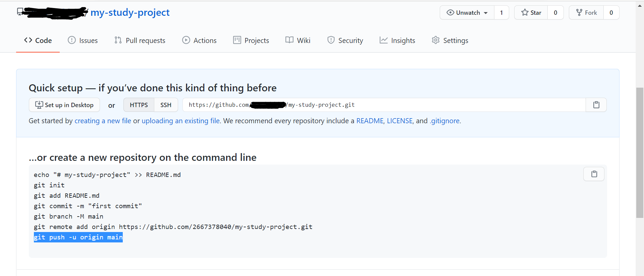644x276 pixels.
Task: Click the watchers count 1
Action: pyautogui.click(x=501, y=12)
